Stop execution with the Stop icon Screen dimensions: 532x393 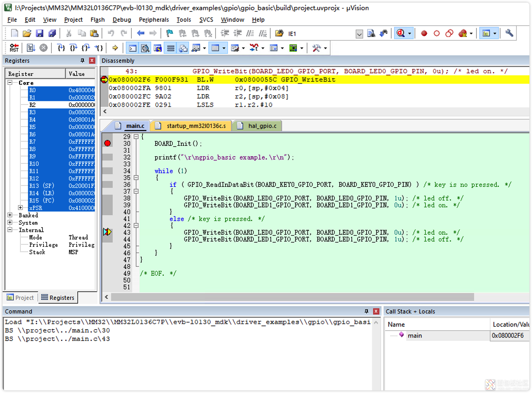[43, 48]
